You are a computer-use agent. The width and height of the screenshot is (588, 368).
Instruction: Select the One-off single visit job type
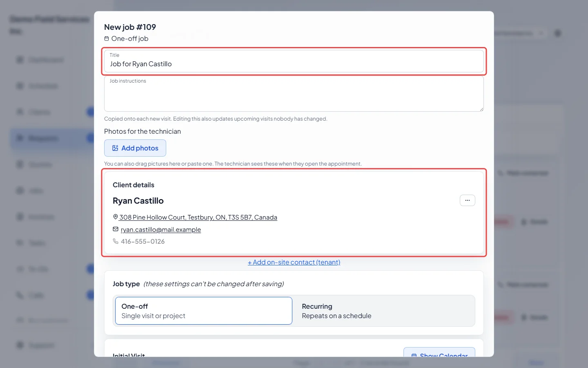[x=204, y=311]
